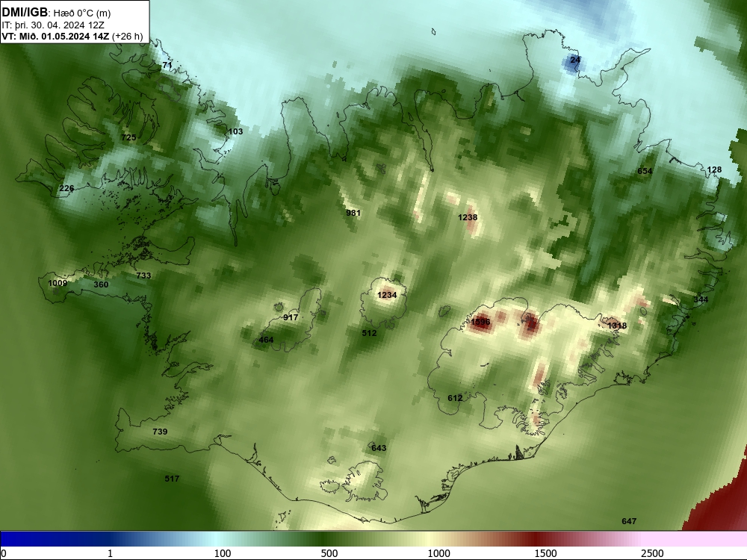Select the 917 value label
The width and height of the screenshot is (747, 560).
tap(291, 317)
